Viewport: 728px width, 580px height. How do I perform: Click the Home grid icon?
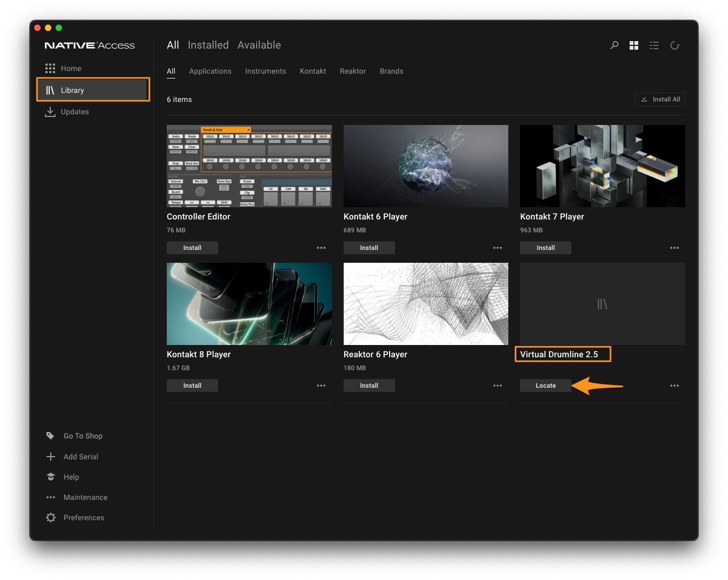50,68
